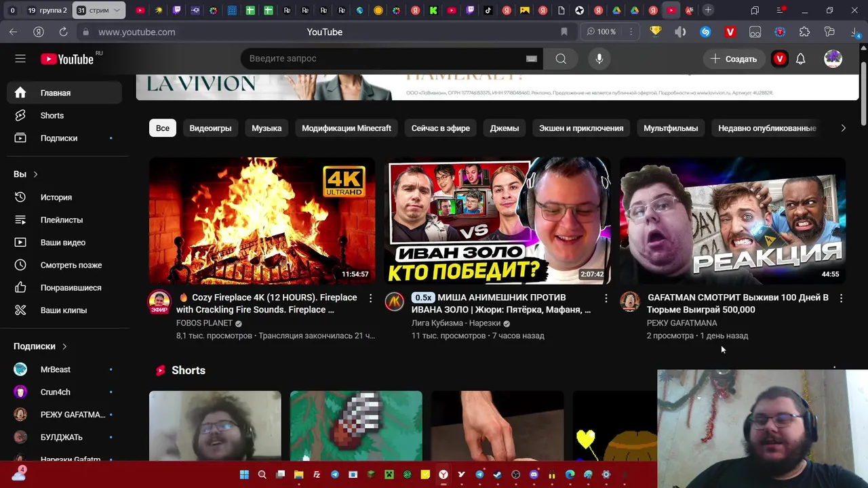Open YouTube notifications bell
This screenshot has height=488, width=868.
(x=801, y=59)
